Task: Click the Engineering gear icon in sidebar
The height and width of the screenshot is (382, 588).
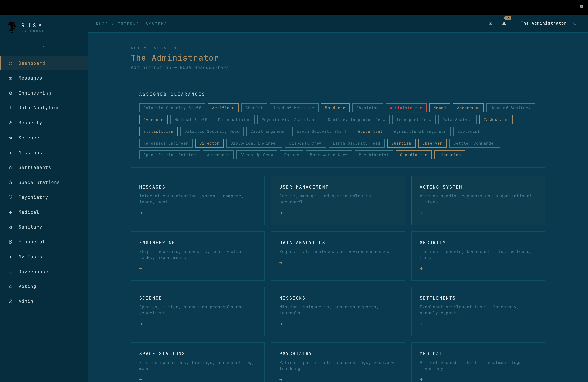Action: 11,93
